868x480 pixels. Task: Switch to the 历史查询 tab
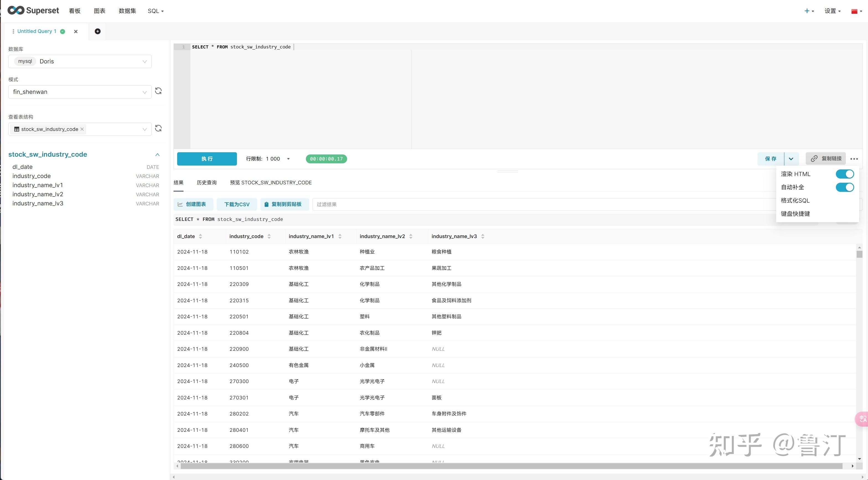[206, 182]
